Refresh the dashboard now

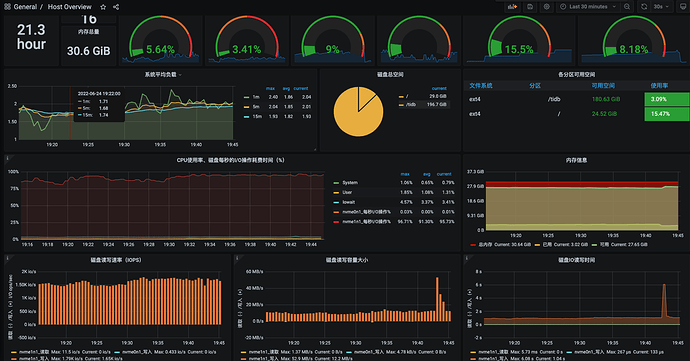pos(644,7)
